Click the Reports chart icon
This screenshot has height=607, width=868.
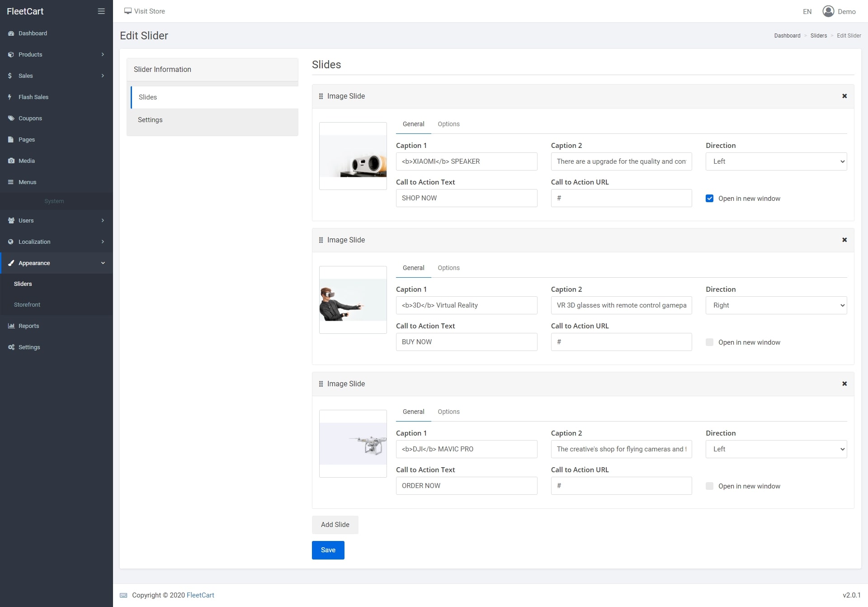click(11, 326)
